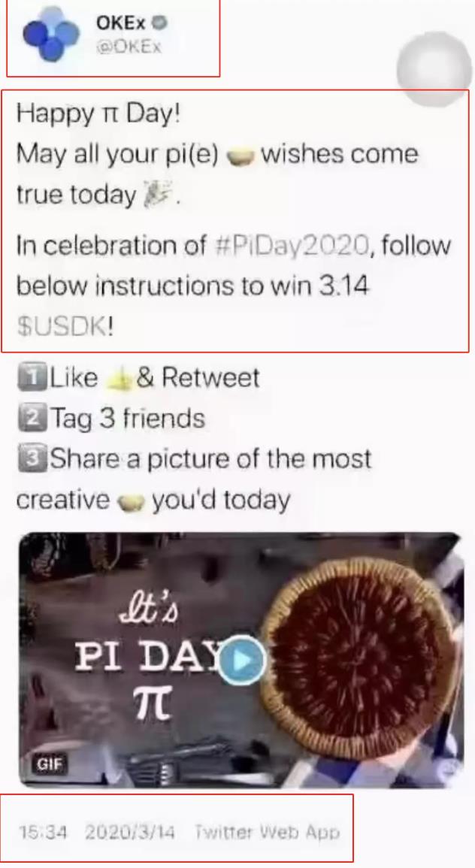Click the grey circle button at top right
475x868 pixels.
point(434,68)
